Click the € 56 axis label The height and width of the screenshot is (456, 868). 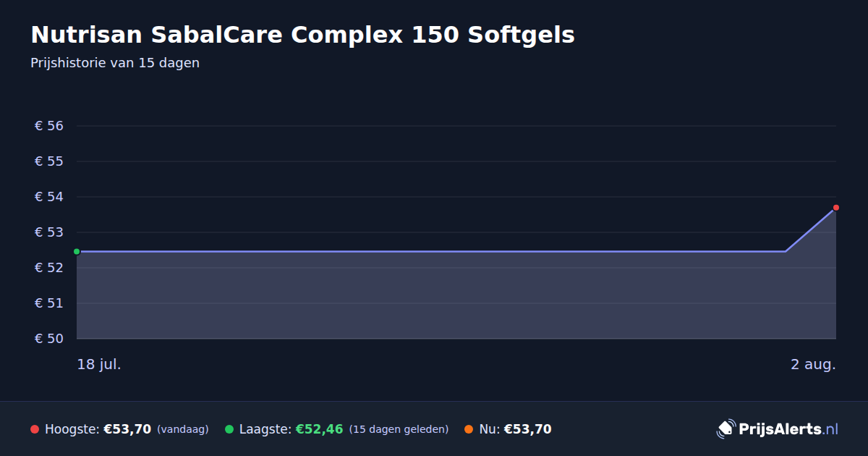click(49, 126)
